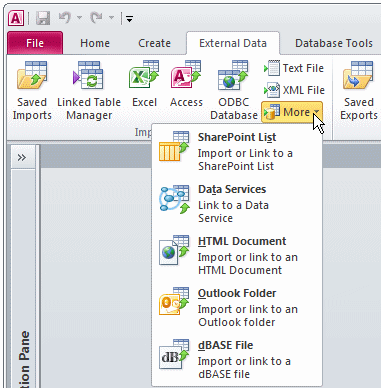Click the Outlook Folder menu icon
The width and height of the screenshot is (381, 388).
pos(174,301)
